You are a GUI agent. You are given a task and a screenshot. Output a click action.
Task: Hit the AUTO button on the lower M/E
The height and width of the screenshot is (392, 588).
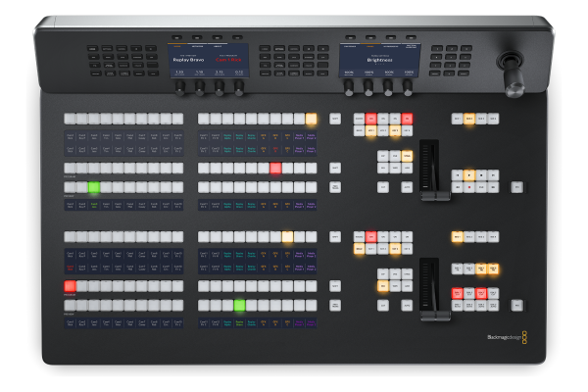[x=407, y=306]
